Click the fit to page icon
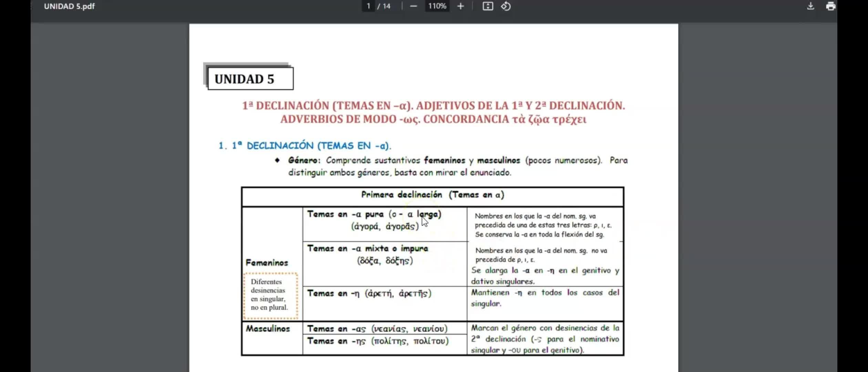The width and height of the screenshot is (868, 372). point(488,6)
